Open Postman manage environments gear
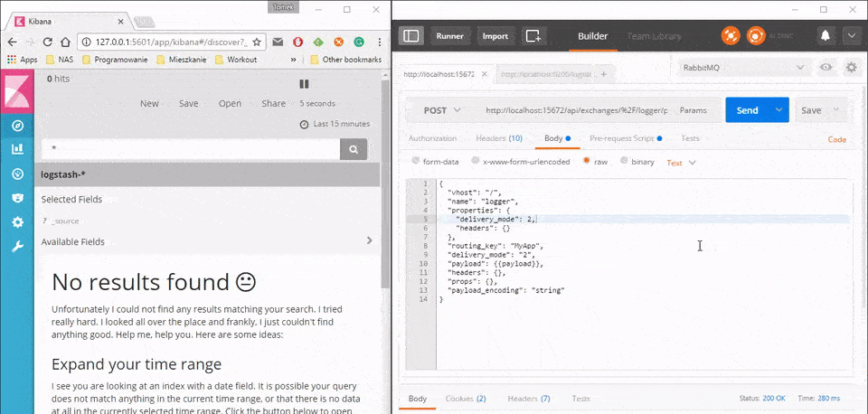Image resolution: width=868 pixels, height=414 pixels. pos(852,68)
